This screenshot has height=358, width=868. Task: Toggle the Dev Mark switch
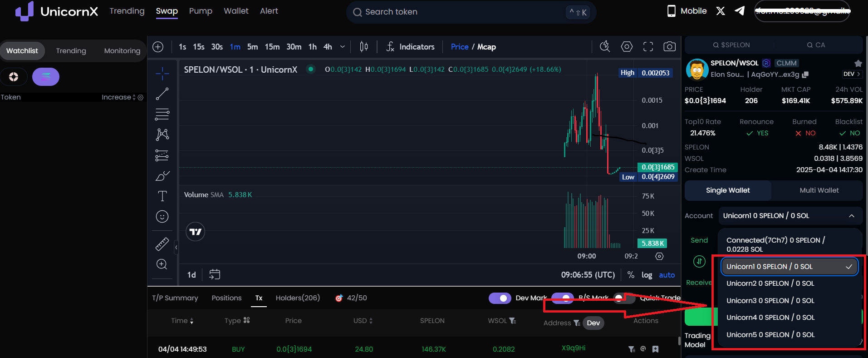click(x=500, y=298)
